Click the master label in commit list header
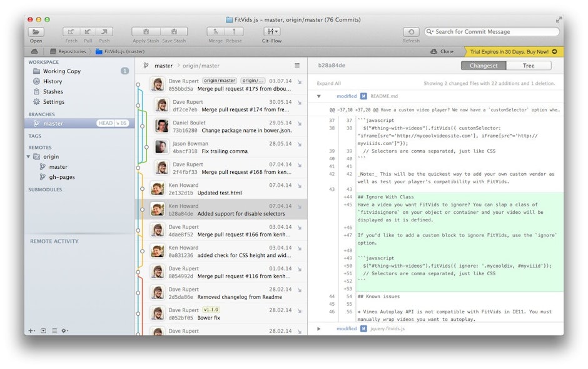Image resolution: width=588 pixels, height=369 pixels. pos(163,66)
